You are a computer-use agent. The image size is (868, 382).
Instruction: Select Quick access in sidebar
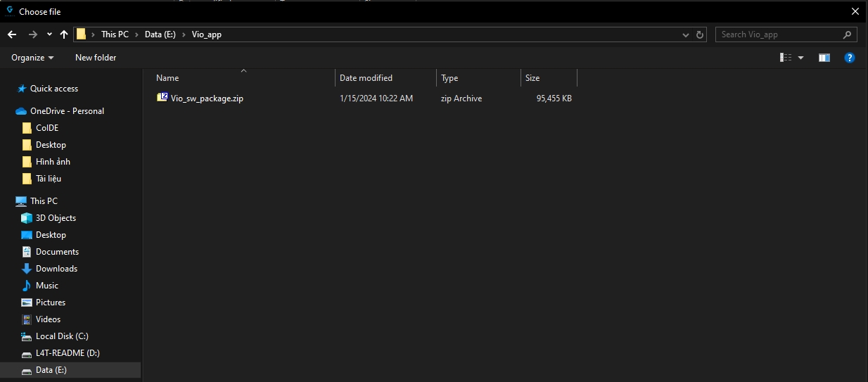click(53, 89)
